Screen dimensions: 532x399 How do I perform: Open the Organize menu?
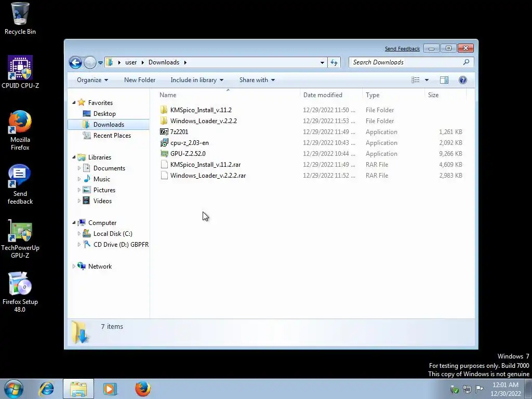[92, 80]
